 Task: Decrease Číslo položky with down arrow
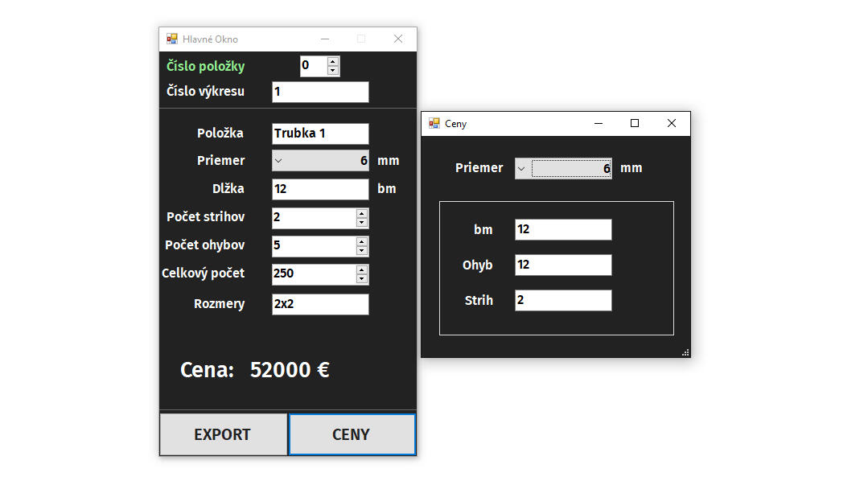[333, 71]
